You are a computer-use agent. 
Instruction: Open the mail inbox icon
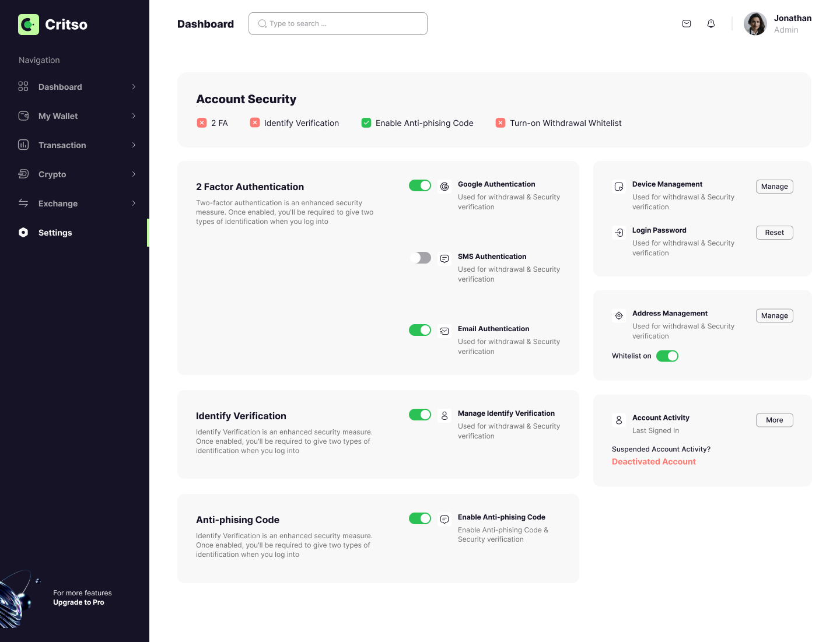687,24
